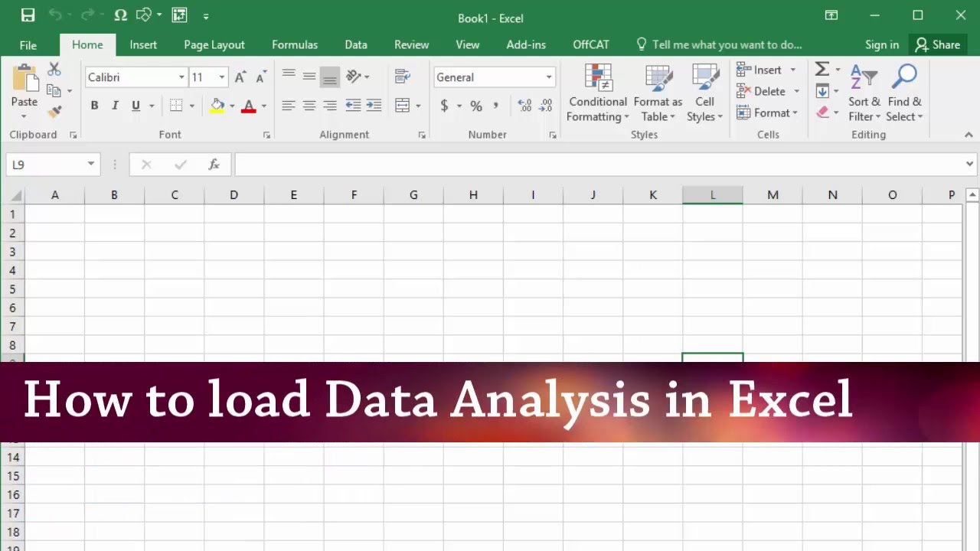Click Merge and Center icon

(x=403, y=106)
